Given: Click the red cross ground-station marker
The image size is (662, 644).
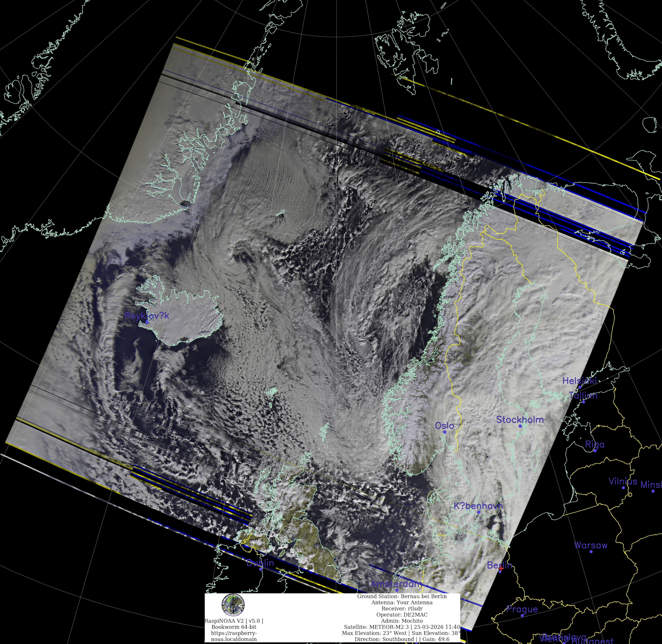Looking at the screenshot, I should 501,569.
